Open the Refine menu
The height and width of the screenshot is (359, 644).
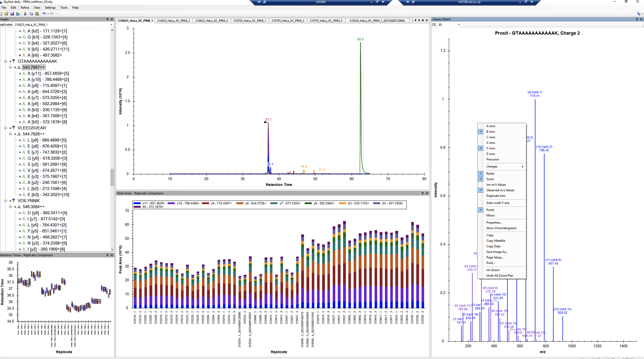[25, 7]
